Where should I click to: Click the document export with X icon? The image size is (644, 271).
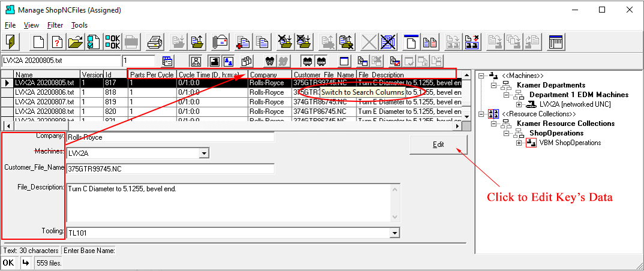point(347,42)
